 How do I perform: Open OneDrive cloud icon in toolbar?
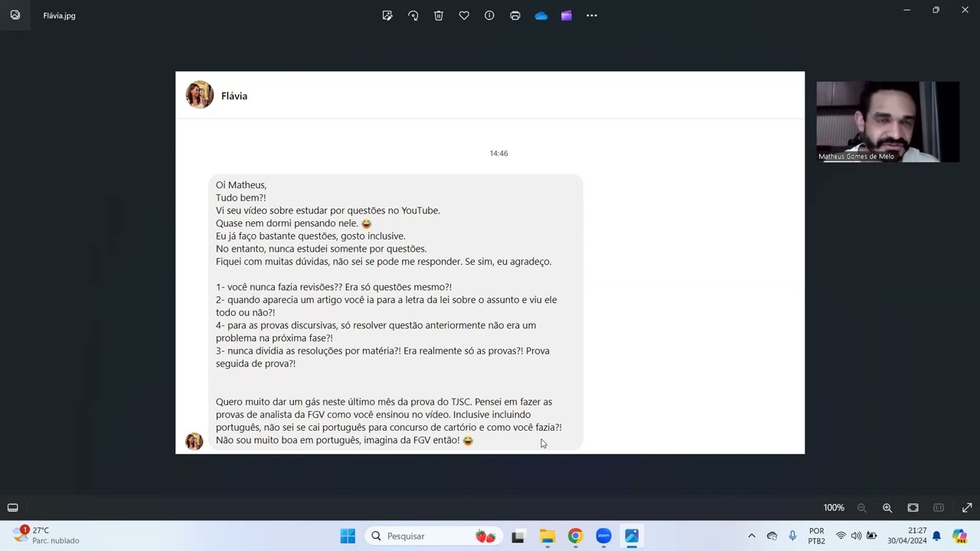click(x=541, y=15)
